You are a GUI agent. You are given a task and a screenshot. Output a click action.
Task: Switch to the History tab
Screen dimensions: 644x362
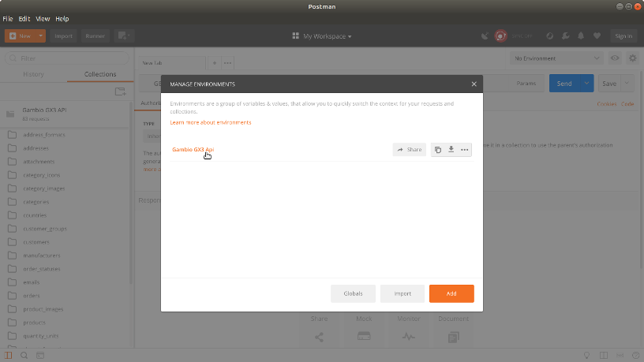(34, 74)
